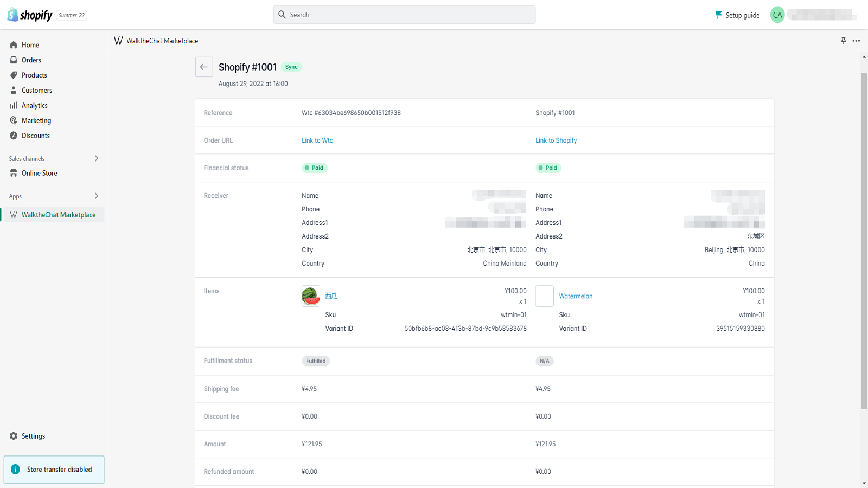
Task: Open Settings via the gear icon
Action: pyautogui.click(x=14, y=436)
